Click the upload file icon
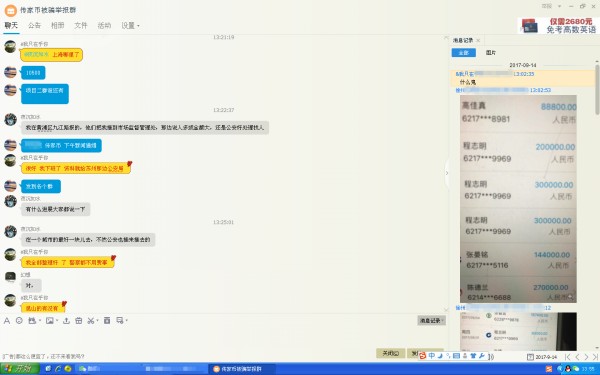This screenshot has height=375, width=600. [66, 321]
